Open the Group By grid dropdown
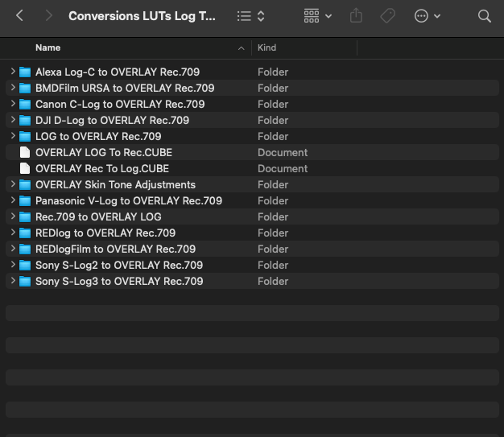Image resolution: width=504 pixels, height=437 pixels. [317, 16]
